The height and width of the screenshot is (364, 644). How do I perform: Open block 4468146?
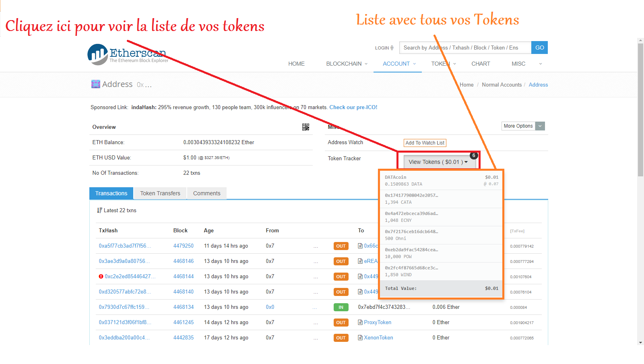[x=184, y=261]
